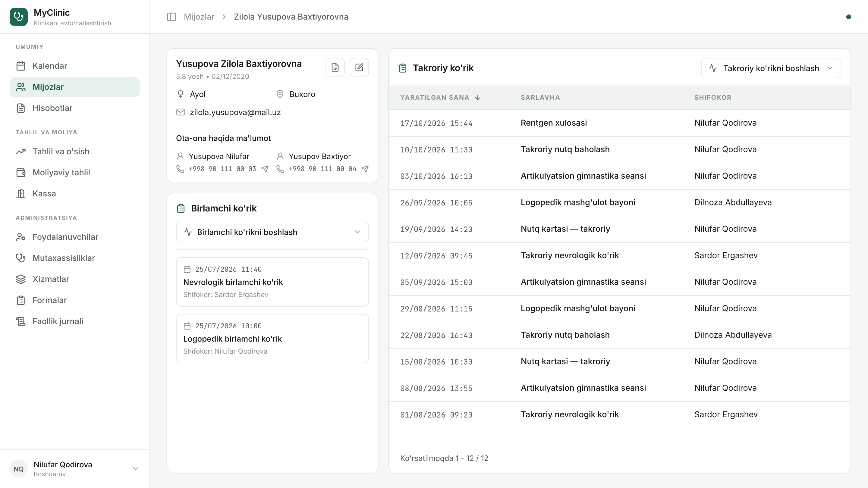Send message to Yusupov Baxtiyor's number
868x488 pixels.
click(365, 169)
